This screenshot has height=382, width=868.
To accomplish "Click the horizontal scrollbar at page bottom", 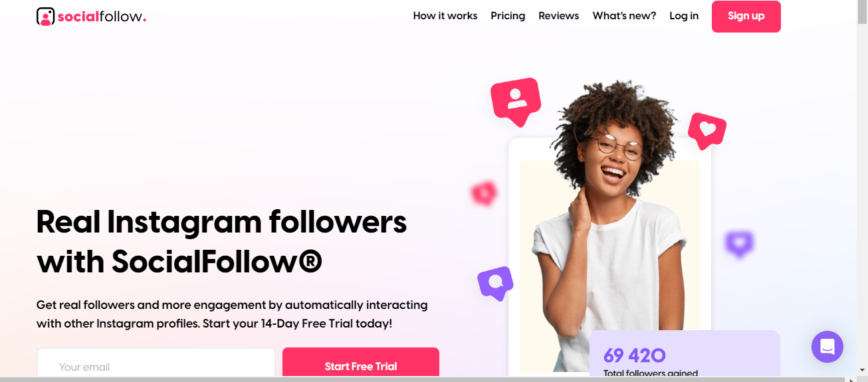I will (x=425, y=379).
